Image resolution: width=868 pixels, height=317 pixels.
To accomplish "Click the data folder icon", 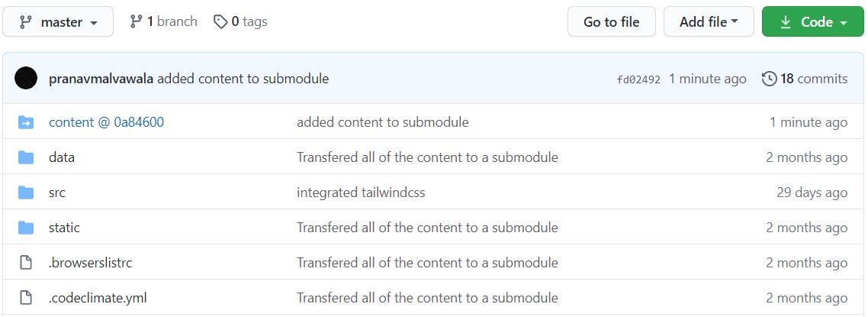I will (26, 157).
